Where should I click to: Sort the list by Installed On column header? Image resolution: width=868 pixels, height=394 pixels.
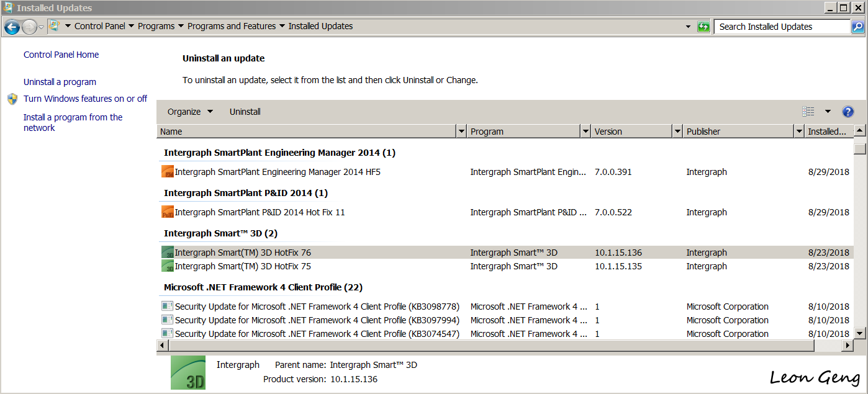(829, 132)
